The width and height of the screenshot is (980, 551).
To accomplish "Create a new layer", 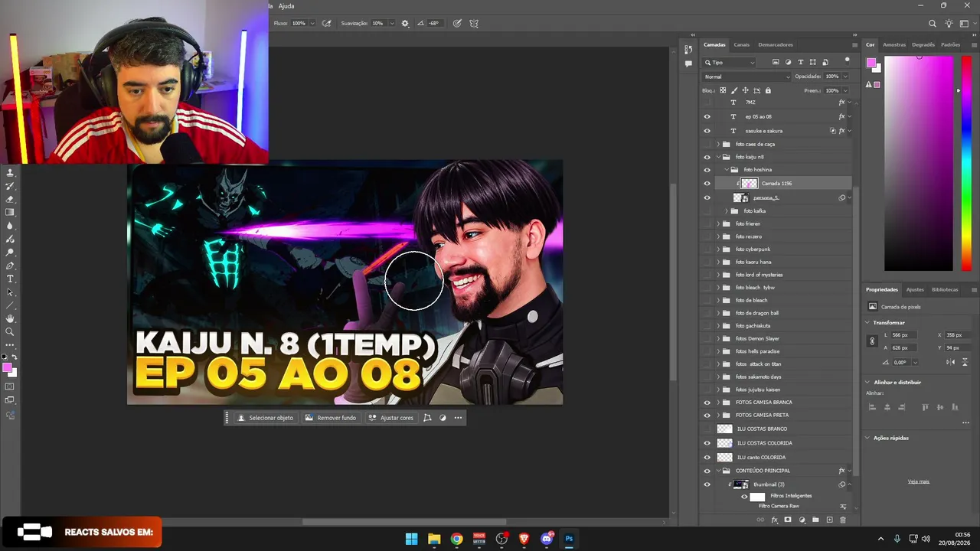I will [x=829, y=520].
